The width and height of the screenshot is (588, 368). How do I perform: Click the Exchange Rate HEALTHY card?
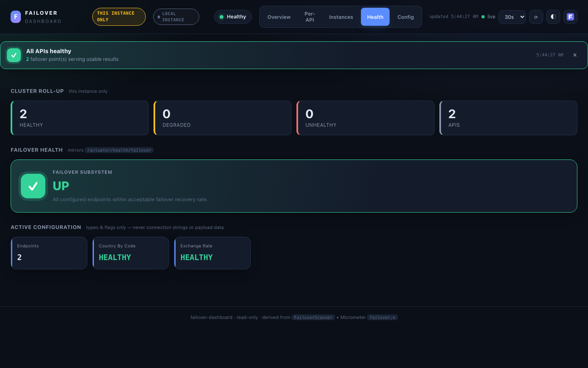point(212,253)
